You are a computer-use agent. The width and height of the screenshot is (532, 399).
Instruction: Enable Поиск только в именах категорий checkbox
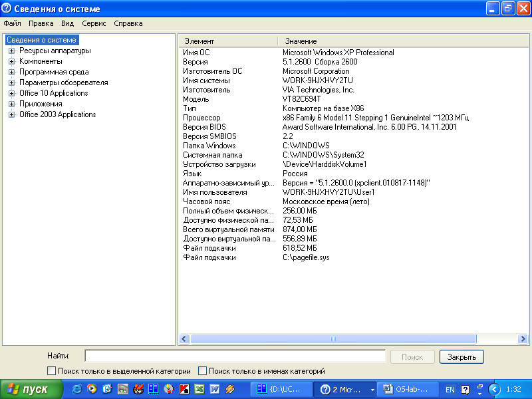coord(202,371)
